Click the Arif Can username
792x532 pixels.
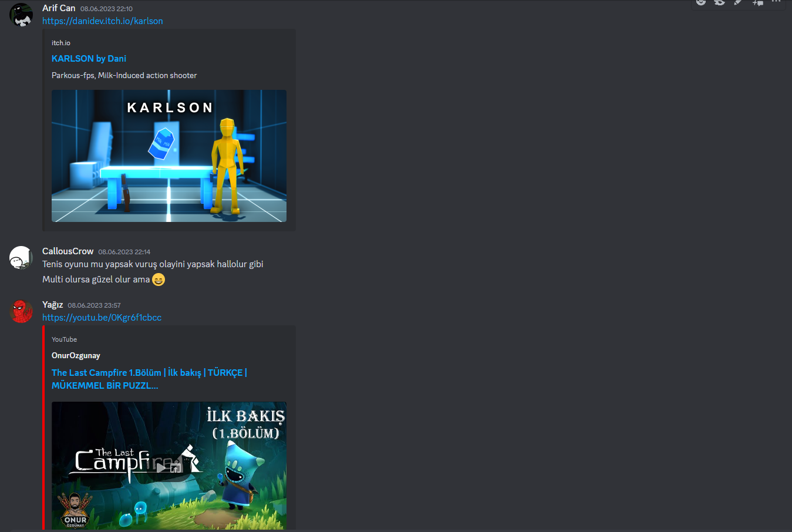click(x=59, y=8)
